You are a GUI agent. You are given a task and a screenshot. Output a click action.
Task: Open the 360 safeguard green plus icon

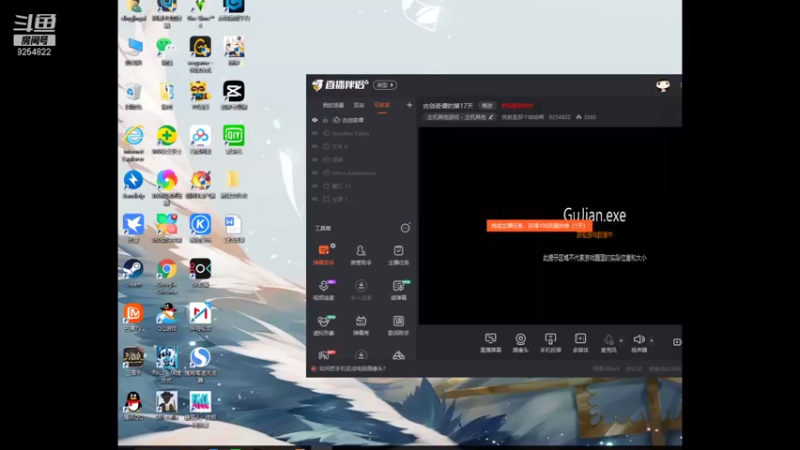[x=167, y=139]
